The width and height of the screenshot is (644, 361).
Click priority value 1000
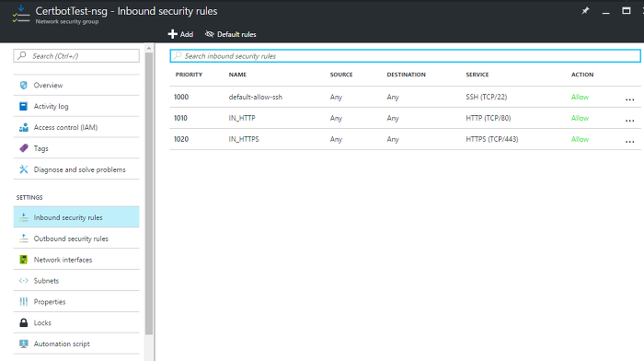181,97
